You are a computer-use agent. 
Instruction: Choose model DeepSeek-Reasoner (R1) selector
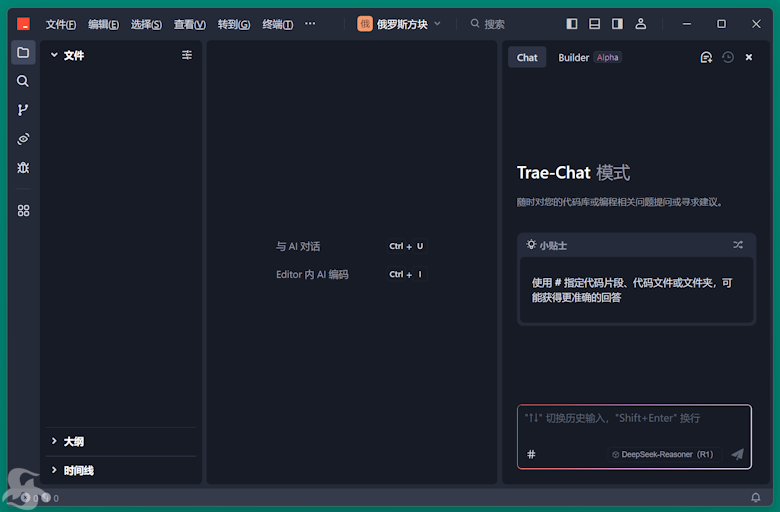pos(664,454)
